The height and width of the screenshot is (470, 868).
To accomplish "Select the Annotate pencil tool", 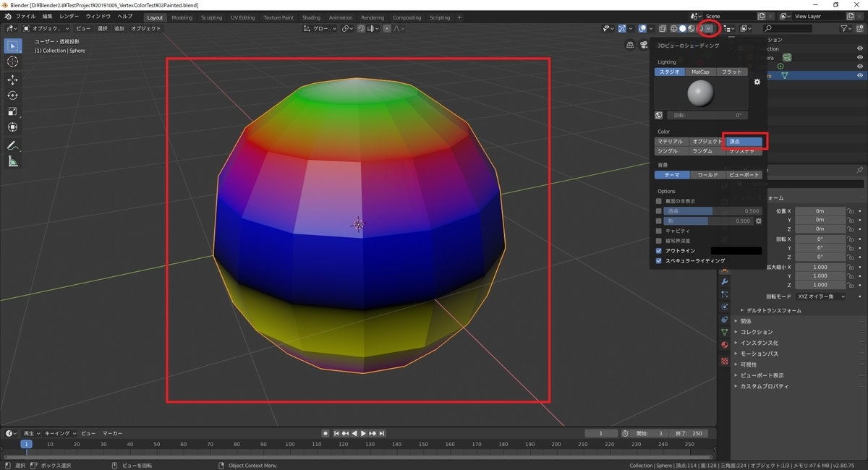I will tap(12, 145).
